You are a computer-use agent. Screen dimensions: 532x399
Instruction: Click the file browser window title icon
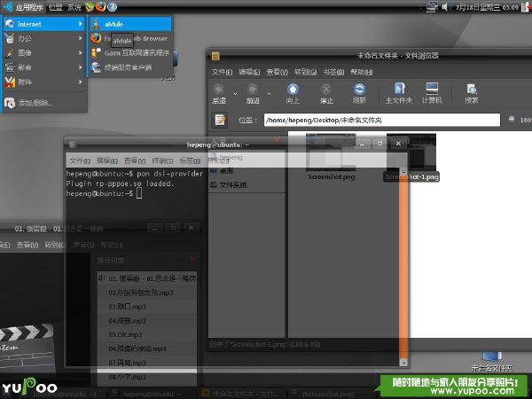coord(215,57)
